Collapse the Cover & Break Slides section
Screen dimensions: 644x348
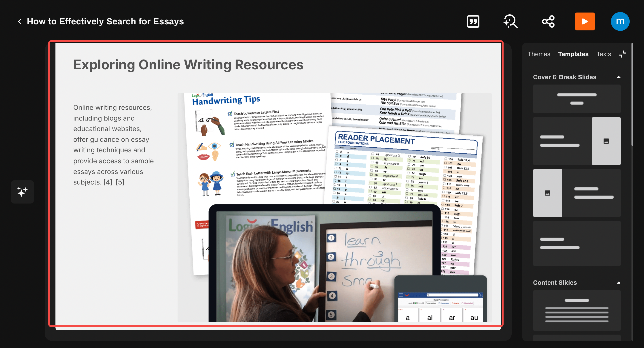pyautogui.click(x=619, y=77)
